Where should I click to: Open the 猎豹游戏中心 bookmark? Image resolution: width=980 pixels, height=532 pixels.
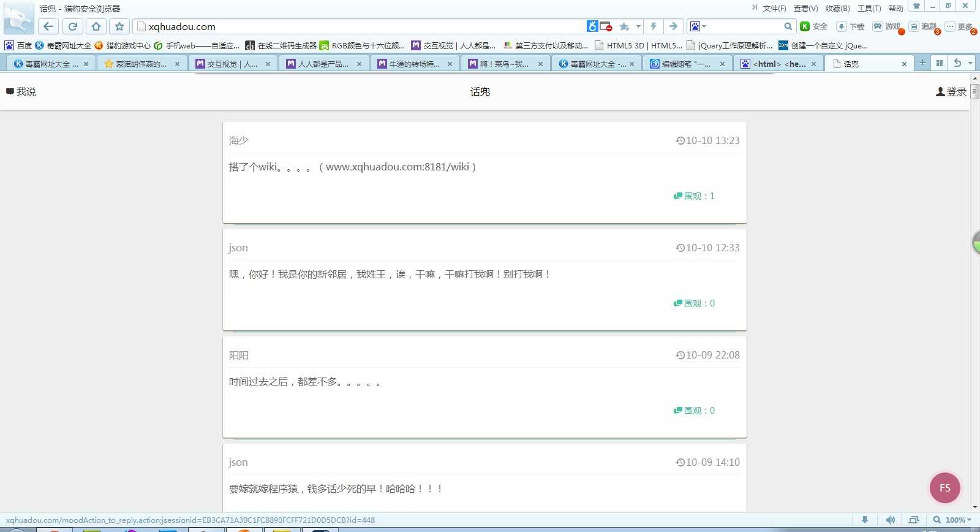click(x=122, y=45)
